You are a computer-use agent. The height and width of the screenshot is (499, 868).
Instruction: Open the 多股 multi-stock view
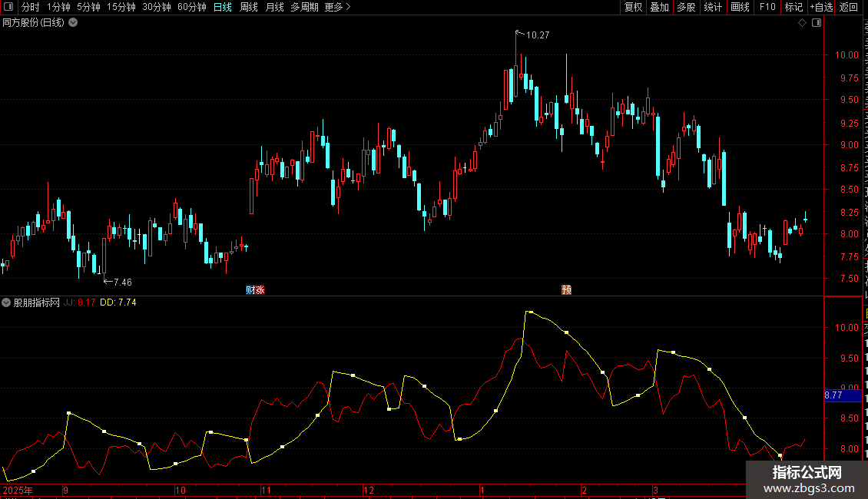tap(686, 7)
